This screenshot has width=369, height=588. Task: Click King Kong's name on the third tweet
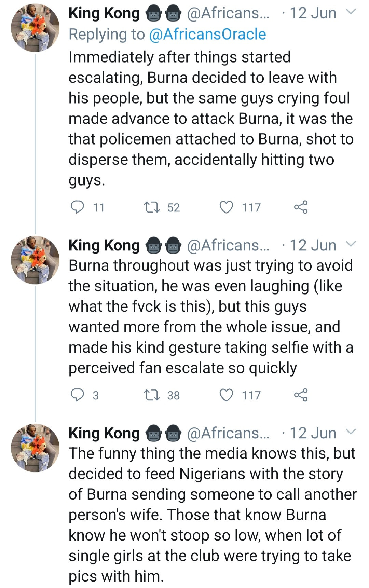pyautogui.click(x=104, y=433)
